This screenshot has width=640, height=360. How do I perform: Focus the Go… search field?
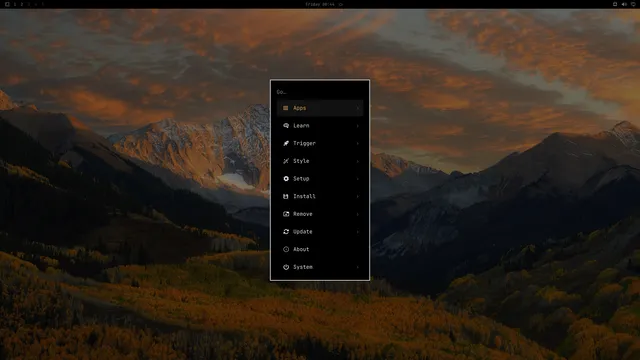pos(320,92)
